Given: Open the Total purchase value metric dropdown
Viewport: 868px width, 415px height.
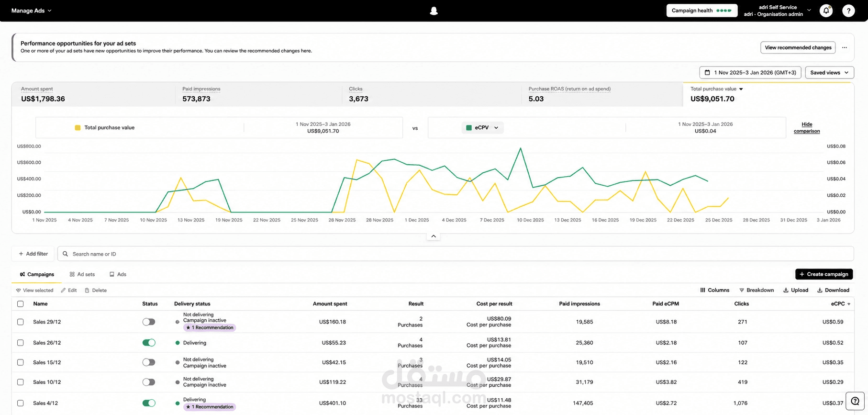Looking at the screenshot, I should click(717, 89).
